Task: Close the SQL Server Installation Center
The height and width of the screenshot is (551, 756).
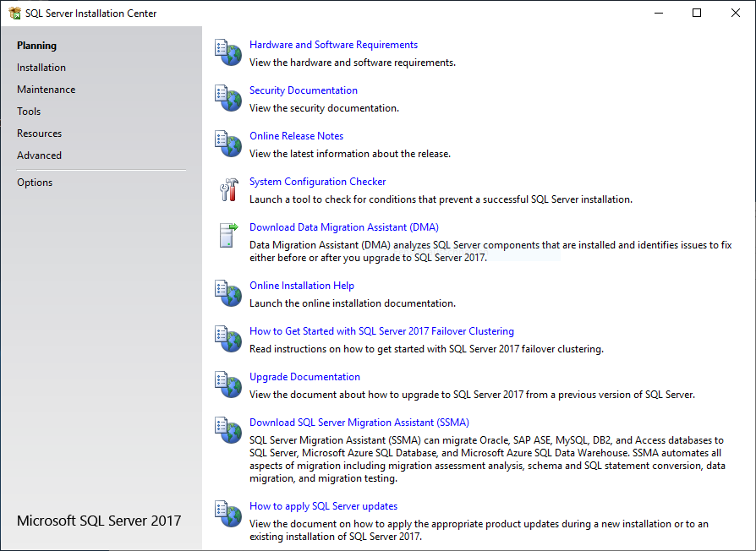Action: pos(735,13)
